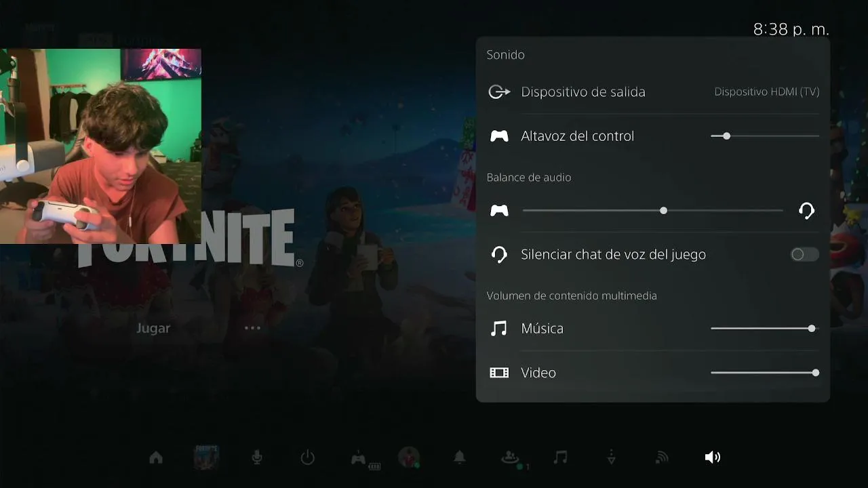
Task: Toggle Silenciar chat de voz del juego switch
Action: [x=805, y=254]
